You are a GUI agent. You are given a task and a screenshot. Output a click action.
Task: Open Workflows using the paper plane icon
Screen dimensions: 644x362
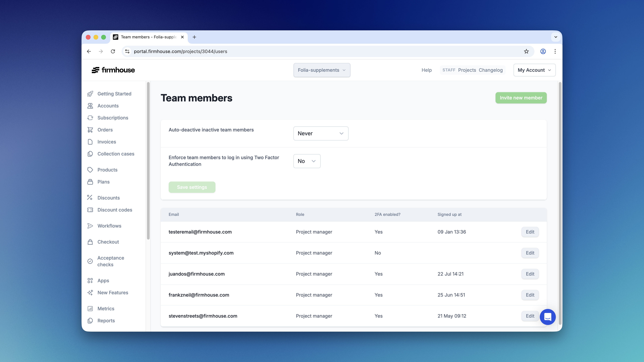point(91,226)
